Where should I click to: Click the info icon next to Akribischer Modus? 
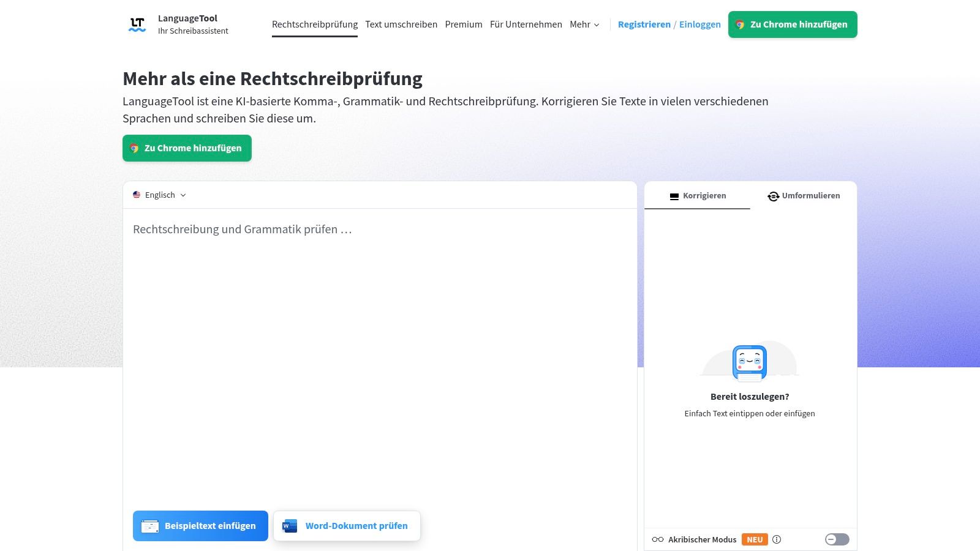pos(777,539)
